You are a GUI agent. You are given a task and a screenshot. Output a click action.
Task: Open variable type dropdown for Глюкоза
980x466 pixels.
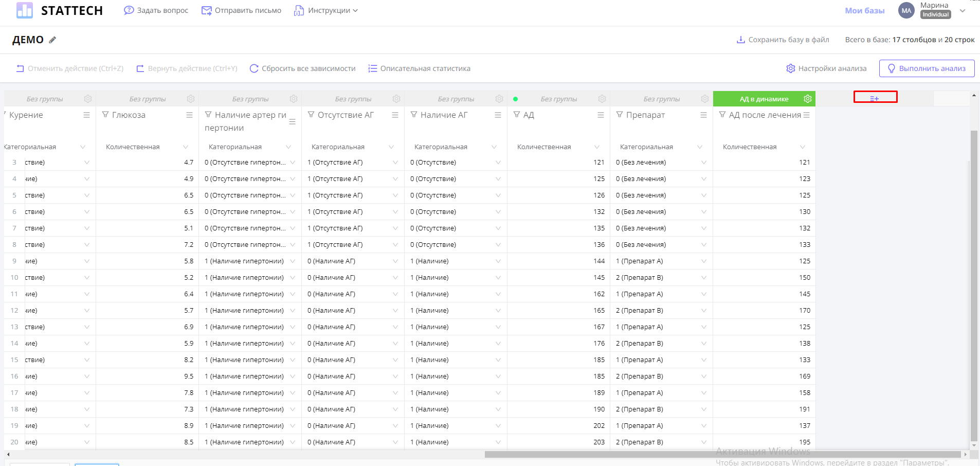(186, 147)
